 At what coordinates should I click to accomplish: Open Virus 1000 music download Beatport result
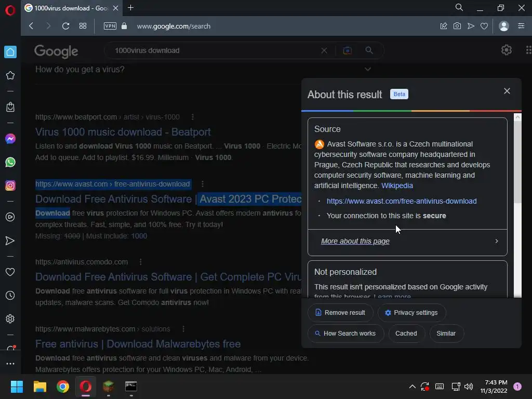point(123,132)
